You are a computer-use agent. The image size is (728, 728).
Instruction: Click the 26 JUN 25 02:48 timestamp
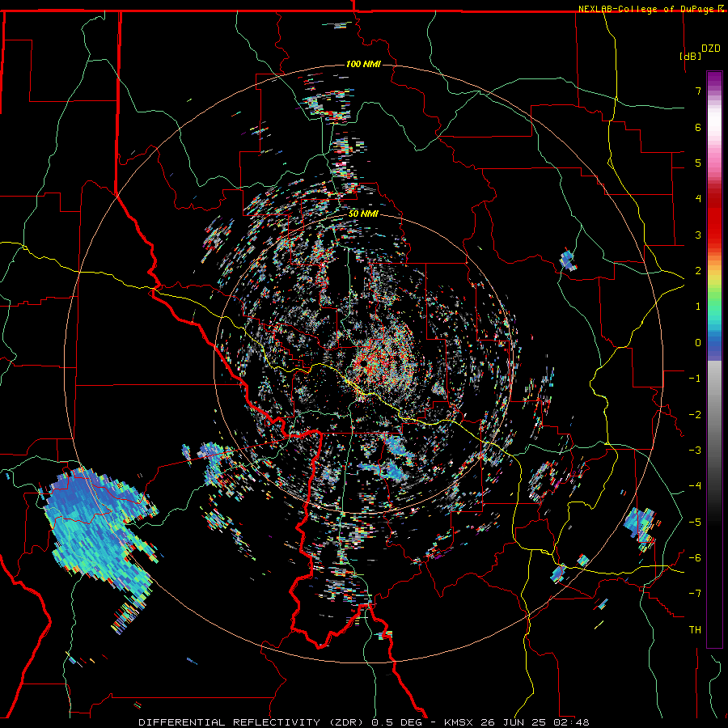click(534, 722)
